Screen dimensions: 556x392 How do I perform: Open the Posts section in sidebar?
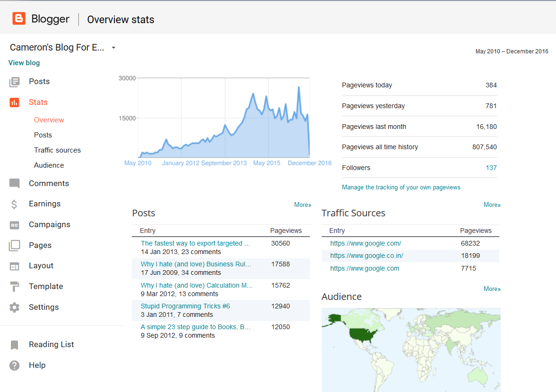(39, 82)
